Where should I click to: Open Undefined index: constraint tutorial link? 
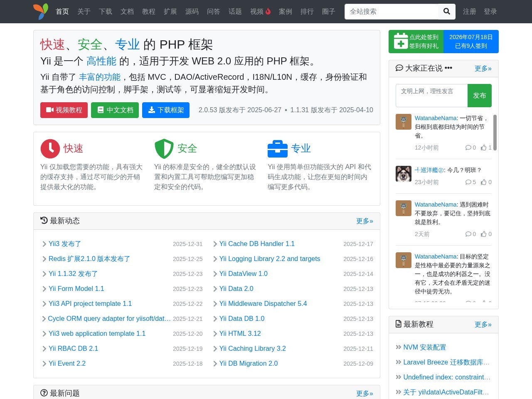click(x=447, y=377)
